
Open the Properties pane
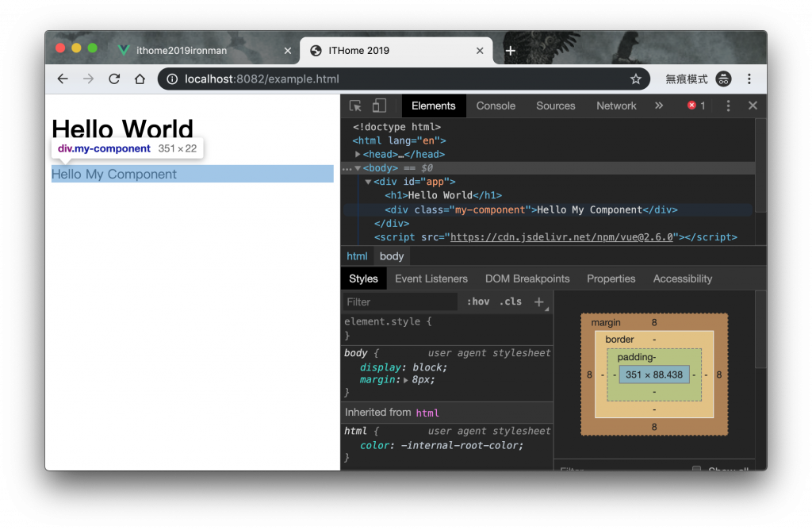tap(611, 278)
